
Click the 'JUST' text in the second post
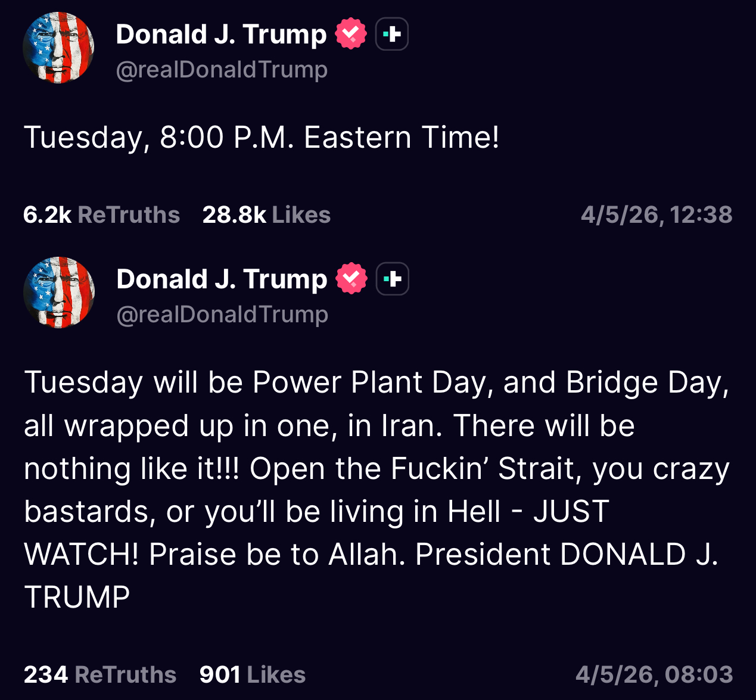571,512
